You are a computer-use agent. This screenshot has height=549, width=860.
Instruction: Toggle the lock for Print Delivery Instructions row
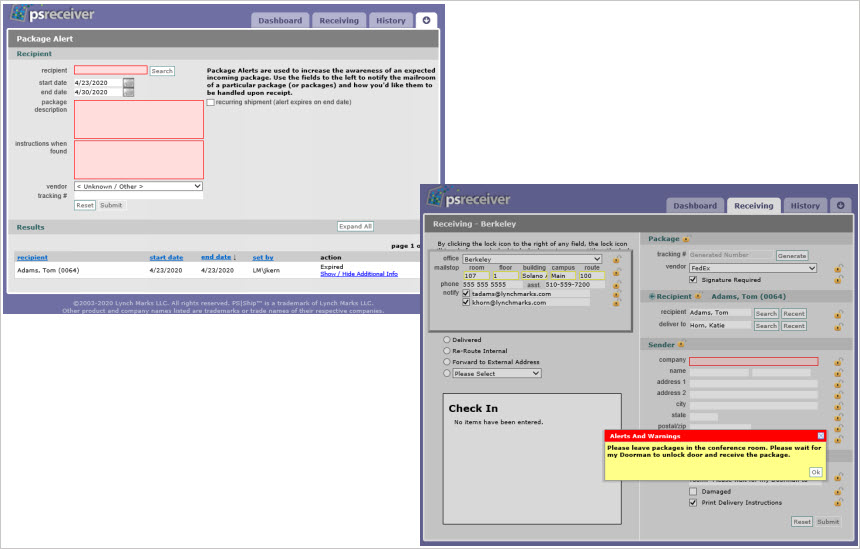click(x=838, y=502)
